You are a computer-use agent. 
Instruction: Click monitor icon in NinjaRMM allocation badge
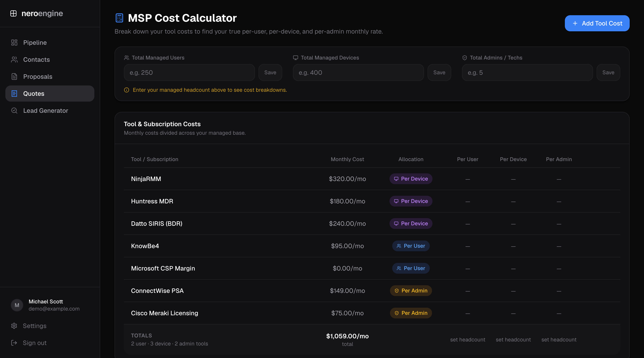396,179
